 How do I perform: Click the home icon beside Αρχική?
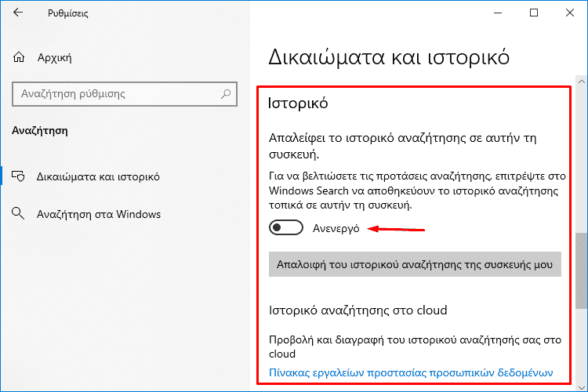[19, 57]
